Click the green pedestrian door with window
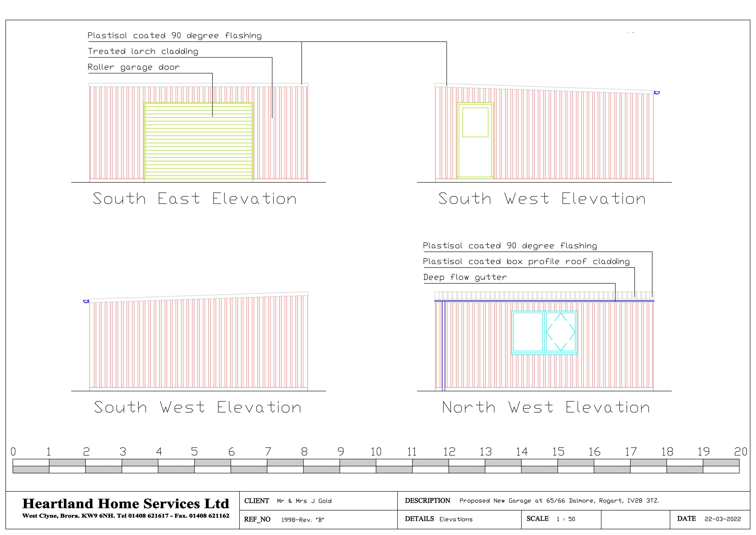 (x=475, y=141)
